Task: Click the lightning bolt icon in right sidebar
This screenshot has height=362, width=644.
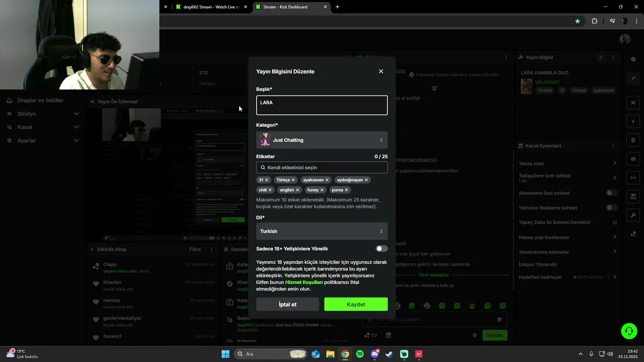Action: (633, 122)
